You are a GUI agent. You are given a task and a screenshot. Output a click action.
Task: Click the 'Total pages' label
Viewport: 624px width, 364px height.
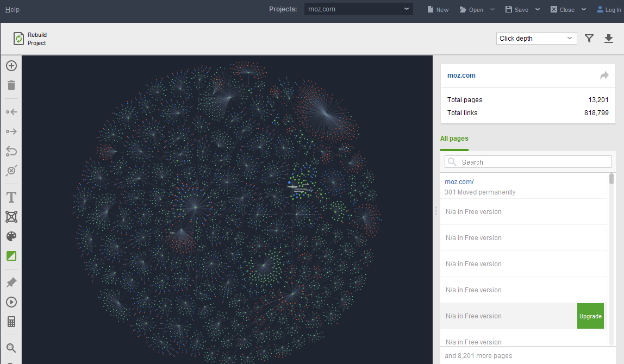tap(464, 100)
